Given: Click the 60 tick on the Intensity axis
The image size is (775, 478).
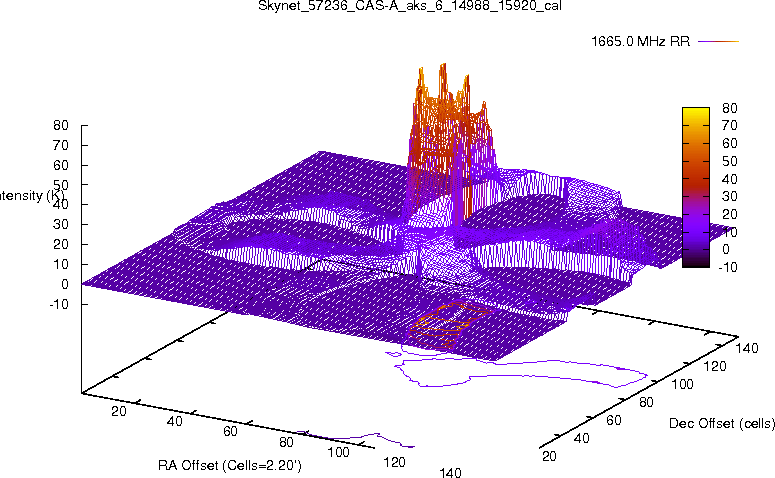Looking at the screenshot, I should click(61, 165).
